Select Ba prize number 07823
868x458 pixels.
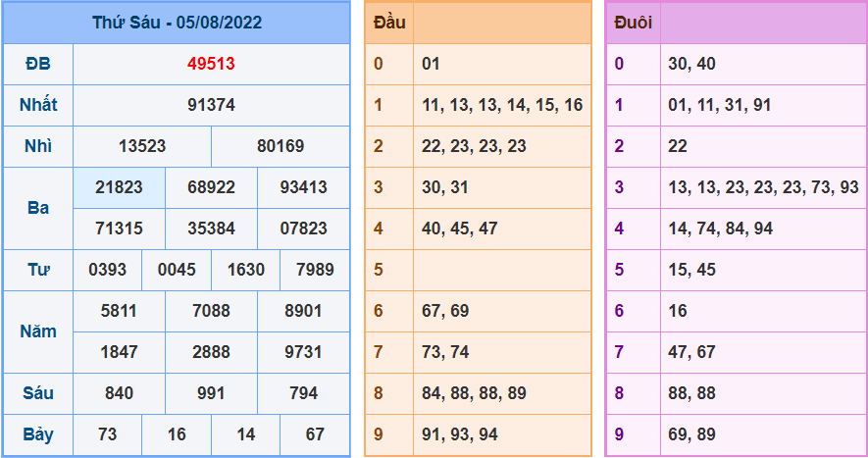point(303,229)
